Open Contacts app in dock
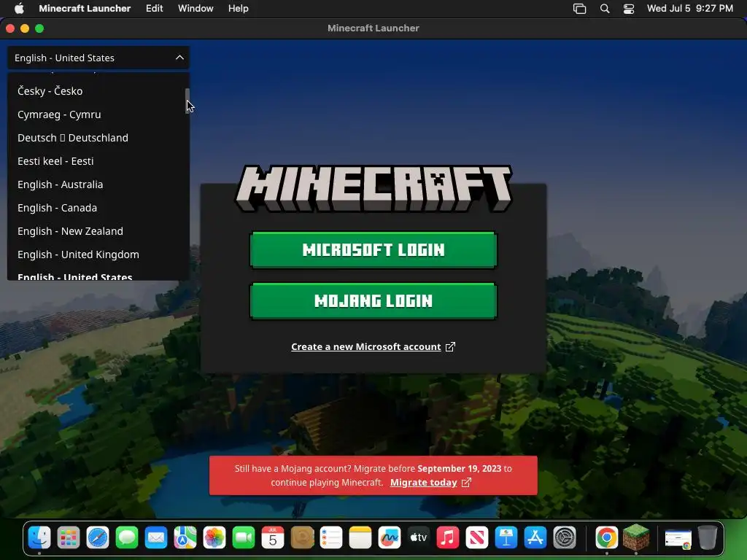 click(301, 538)
